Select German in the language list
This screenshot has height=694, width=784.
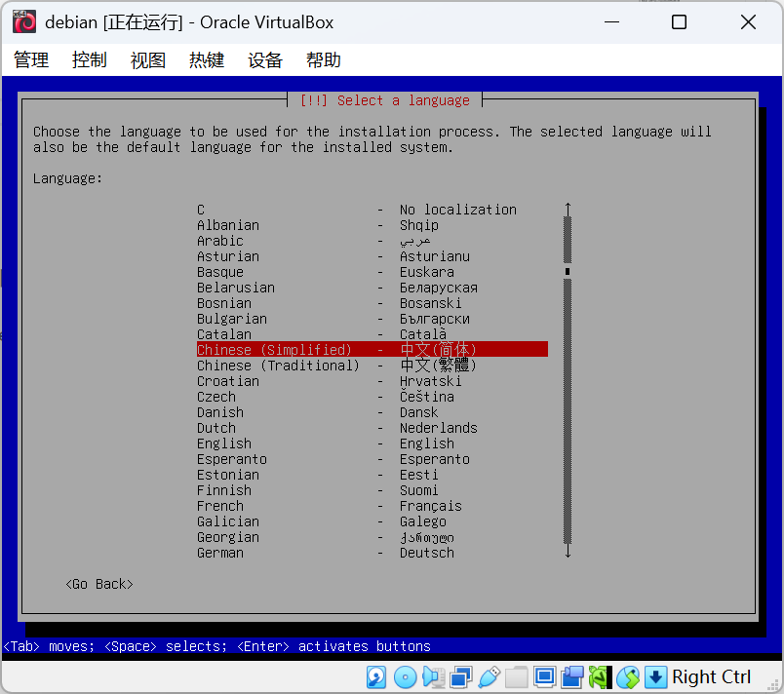tap(372, 553)
